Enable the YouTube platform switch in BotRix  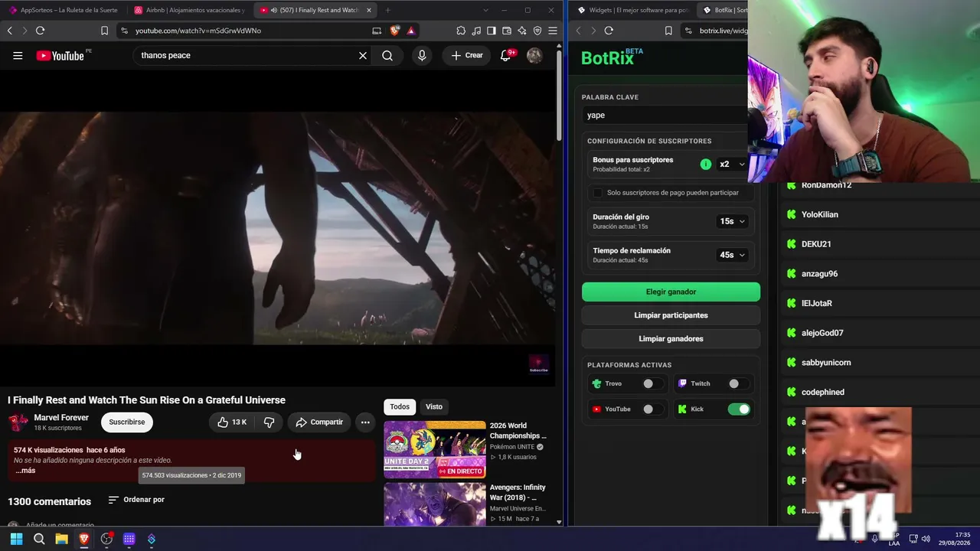point(652,409)
